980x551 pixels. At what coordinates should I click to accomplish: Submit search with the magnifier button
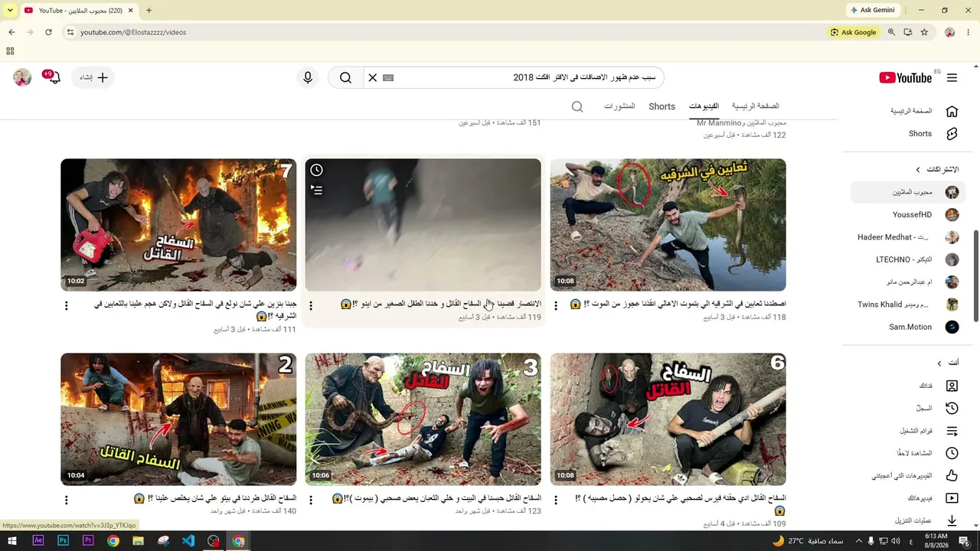(x=345, y=77)
